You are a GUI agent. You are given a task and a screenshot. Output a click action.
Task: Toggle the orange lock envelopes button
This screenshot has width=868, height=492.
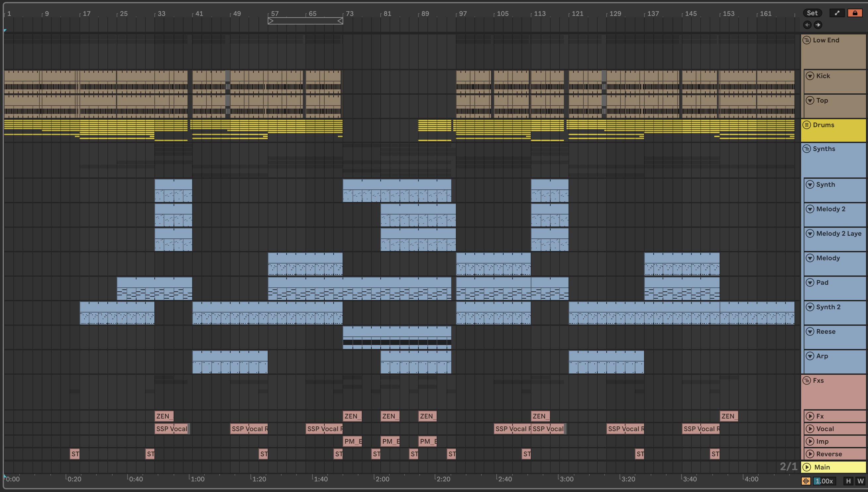tap(855, 13)
